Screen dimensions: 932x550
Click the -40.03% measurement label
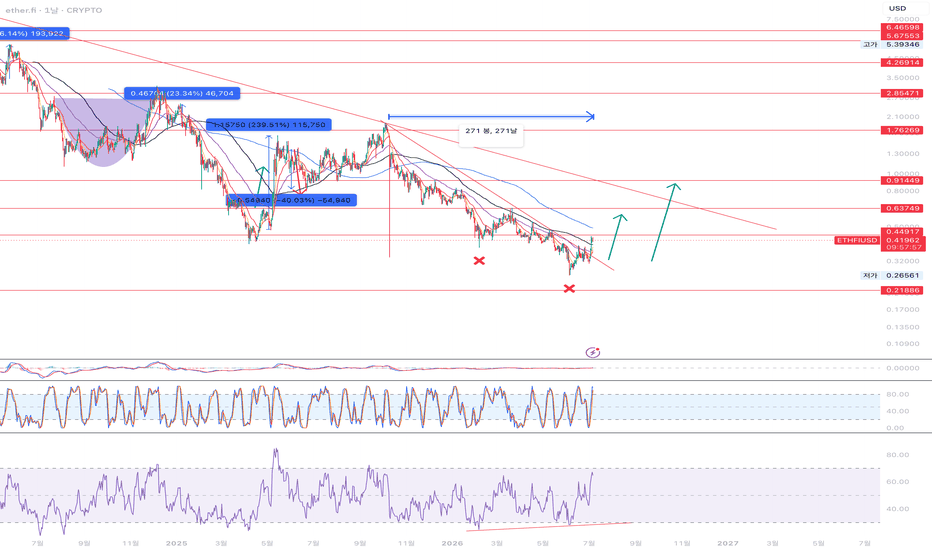coord(292,200)
